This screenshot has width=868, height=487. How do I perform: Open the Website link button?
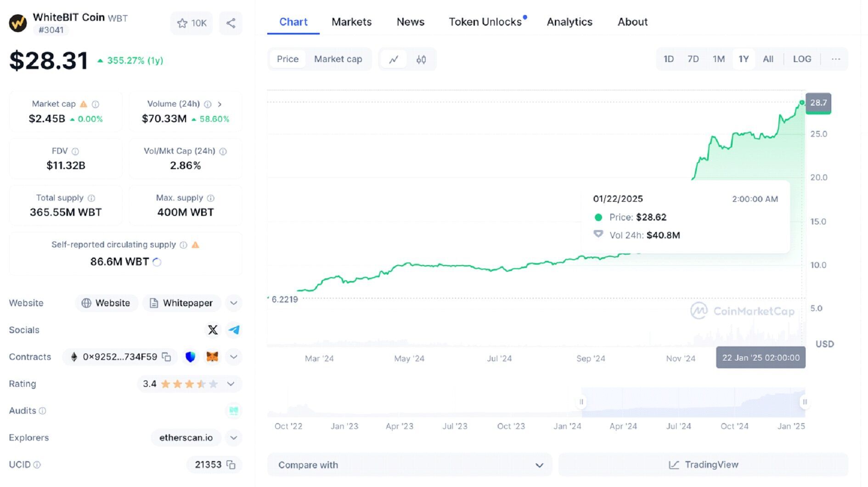click(106, 303)
